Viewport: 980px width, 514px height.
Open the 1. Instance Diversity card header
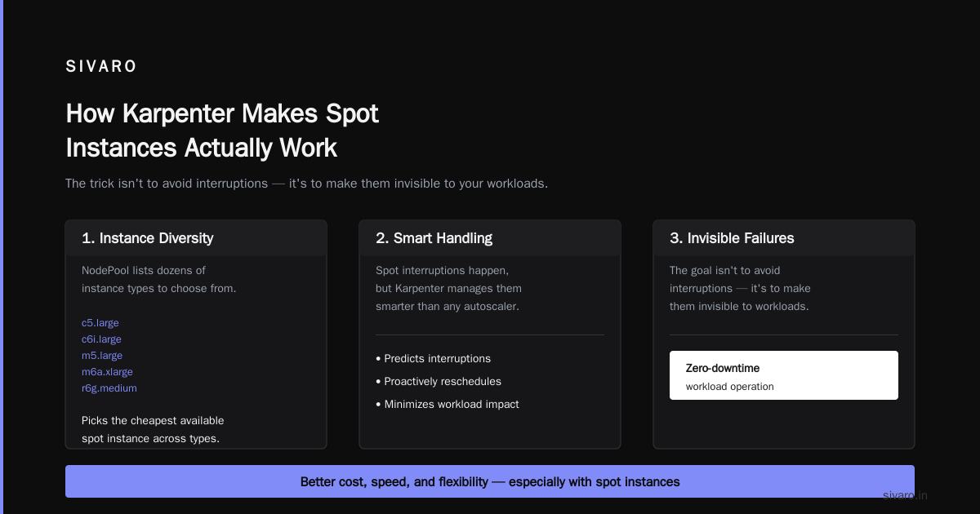[x=196, y=238]
